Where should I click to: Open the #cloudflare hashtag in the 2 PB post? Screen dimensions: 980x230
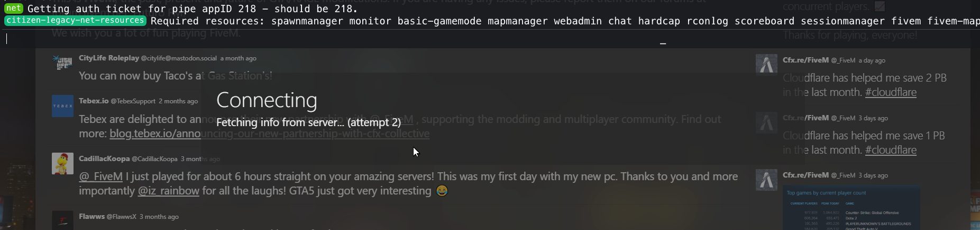[x=891, y=92]
